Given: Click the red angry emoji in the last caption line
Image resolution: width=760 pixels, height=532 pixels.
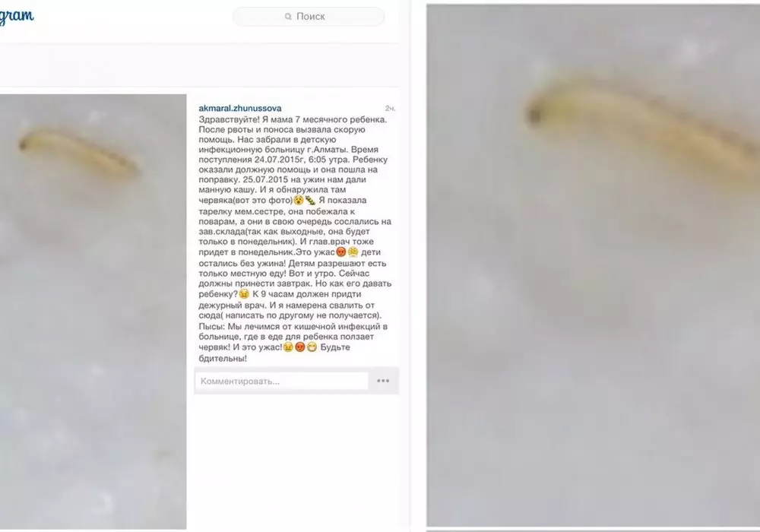Looking at the screenshot, I should point(300,347).
